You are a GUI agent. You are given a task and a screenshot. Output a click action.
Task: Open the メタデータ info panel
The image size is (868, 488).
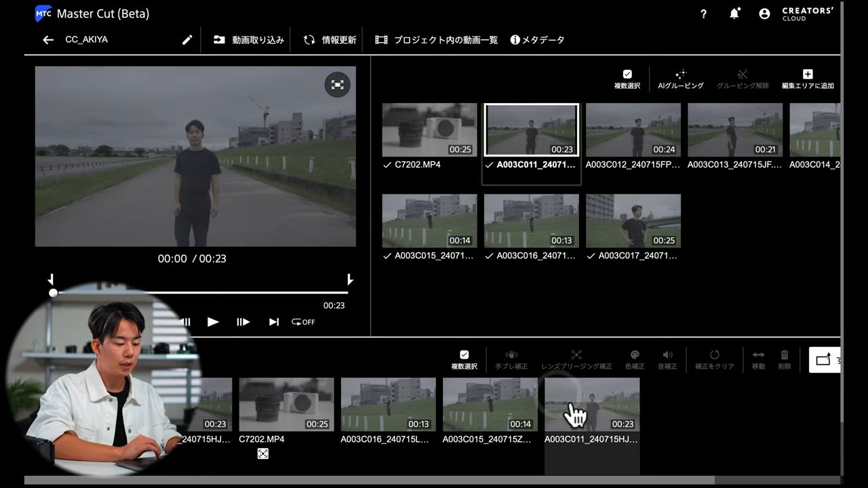[x=537, y=40]
